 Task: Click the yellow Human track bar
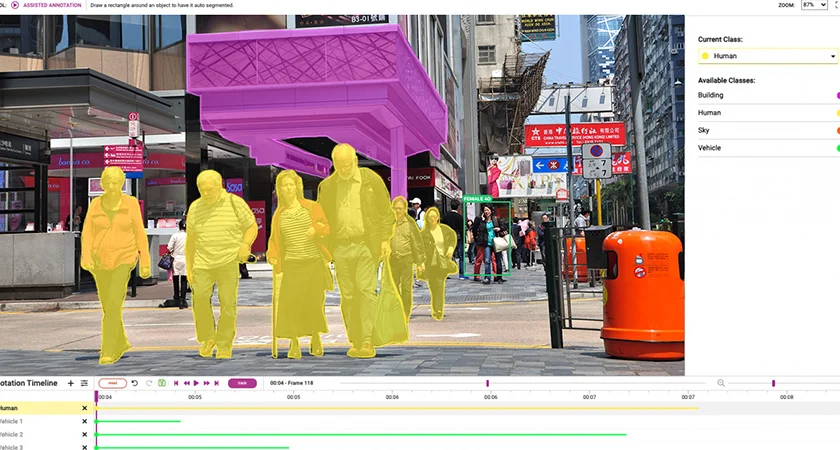click(398, 408)
